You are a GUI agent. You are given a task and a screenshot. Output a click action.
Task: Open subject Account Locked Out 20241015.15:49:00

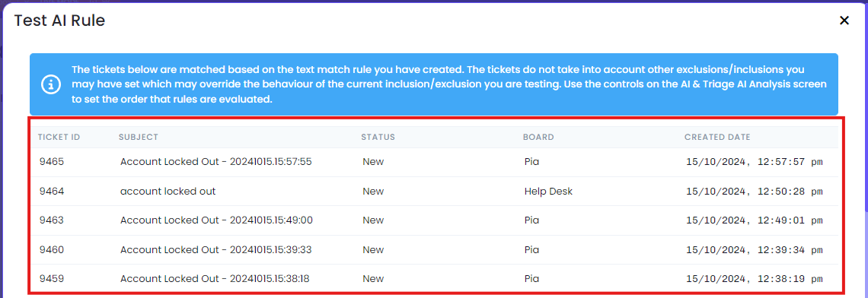pos(216,220)
